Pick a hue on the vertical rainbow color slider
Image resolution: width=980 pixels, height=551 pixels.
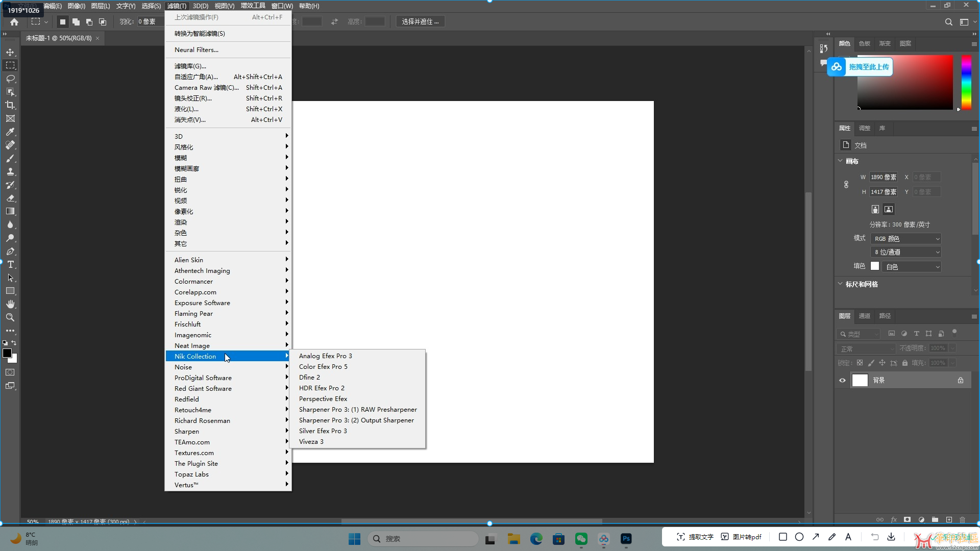tap(967, 82)
